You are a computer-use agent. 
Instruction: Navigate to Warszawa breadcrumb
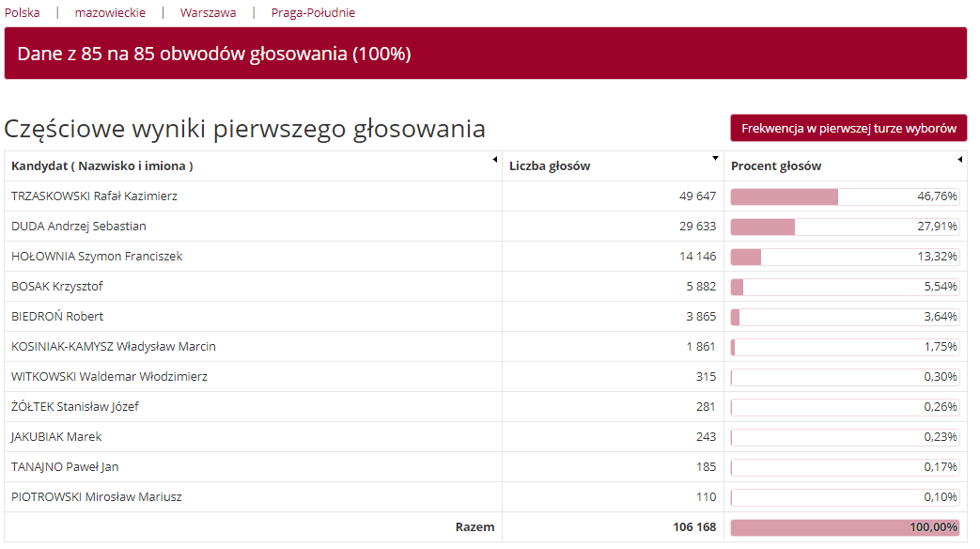coord(209,12)
